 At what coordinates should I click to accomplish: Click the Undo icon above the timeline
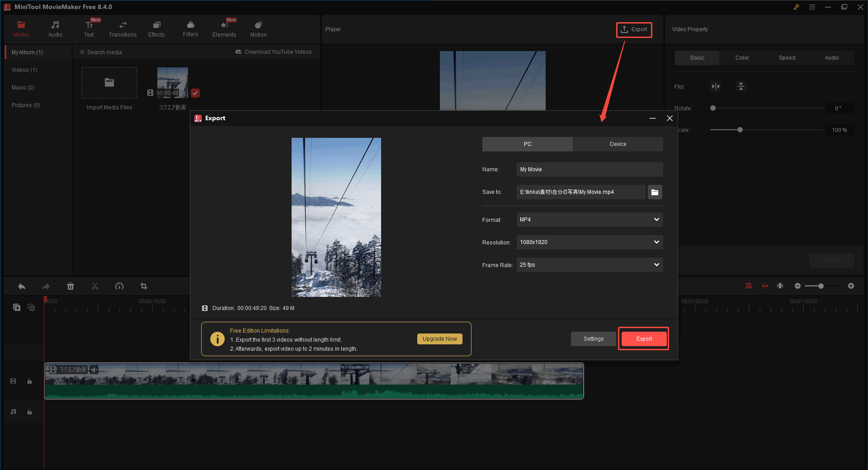click(x=21, y=286)
